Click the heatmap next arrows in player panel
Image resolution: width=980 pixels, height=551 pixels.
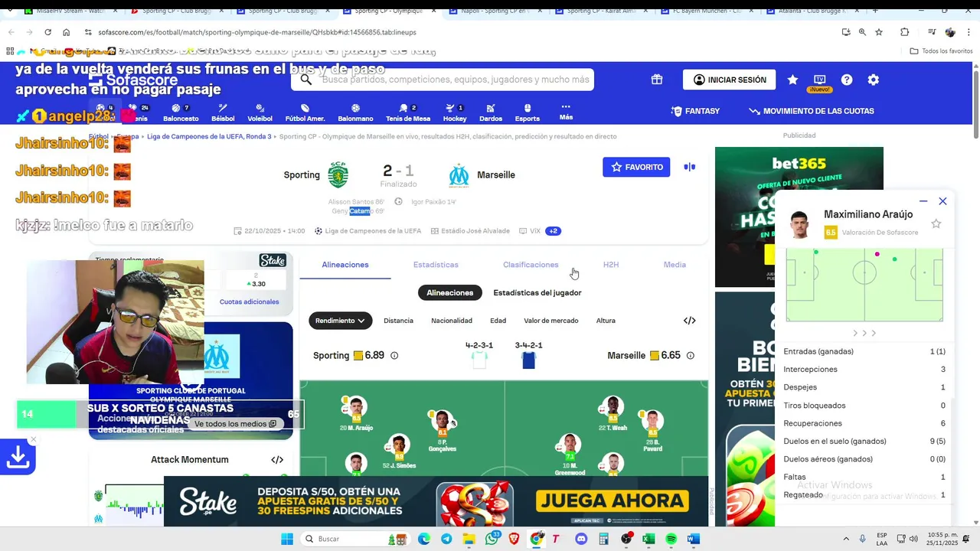(x=864, y=333)
